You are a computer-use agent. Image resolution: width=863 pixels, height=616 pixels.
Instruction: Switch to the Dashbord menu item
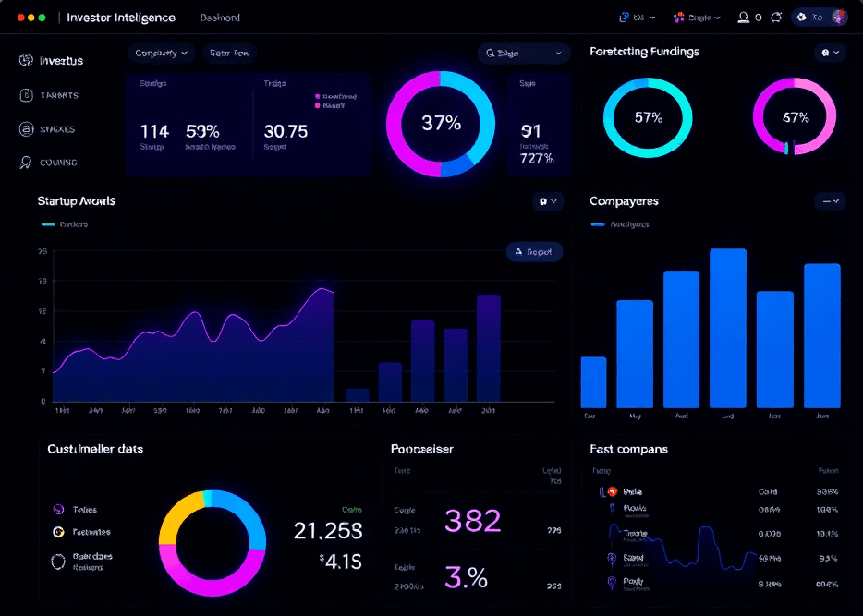tap(220, 17)
